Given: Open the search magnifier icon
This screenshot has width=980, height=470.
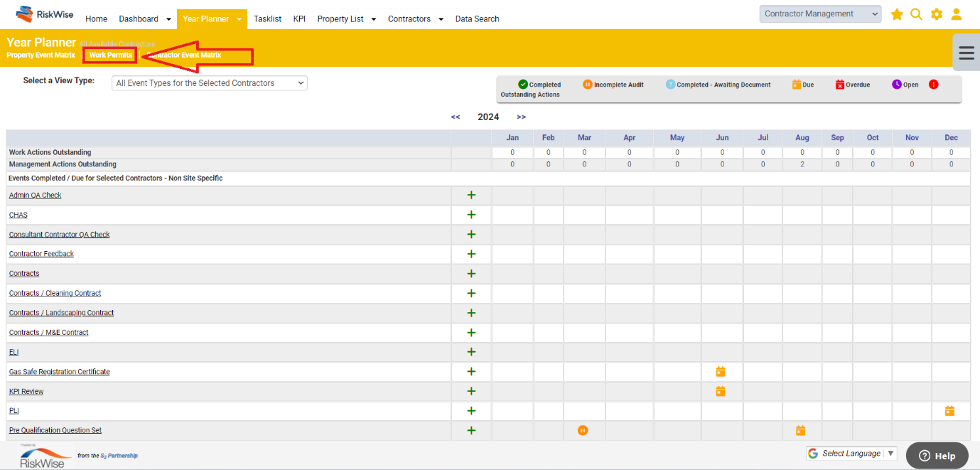Looking at the screenshot, I should click(x=917, y=14).
